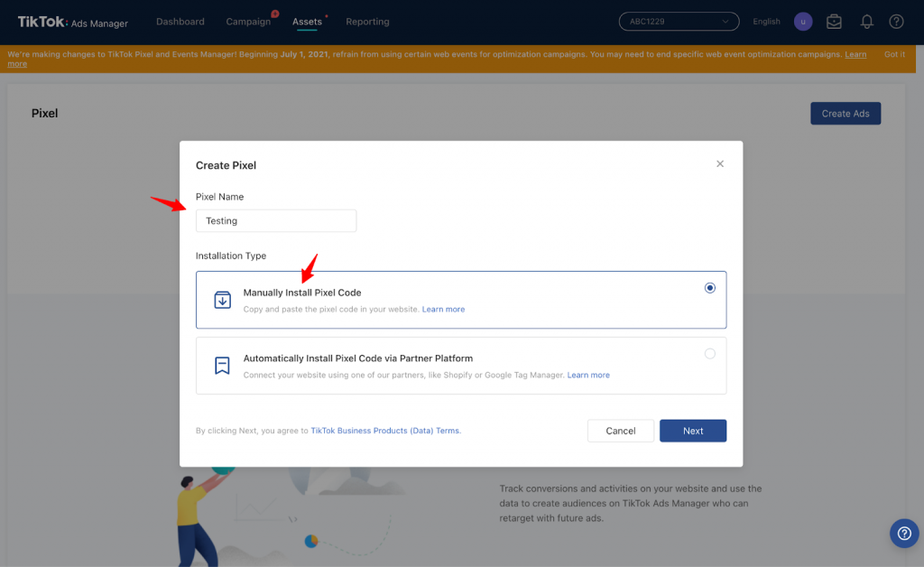Viewport: 924px width, 567px height.
Task: Change the English language setting
Action: 766,22
